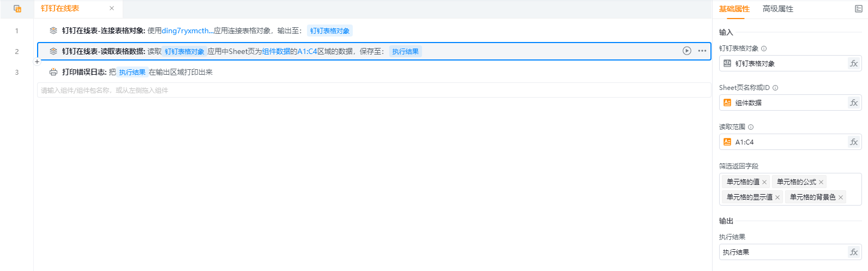Remove the 单元格的背景色 tag
The image size is (868, 271).
(841, 197)
